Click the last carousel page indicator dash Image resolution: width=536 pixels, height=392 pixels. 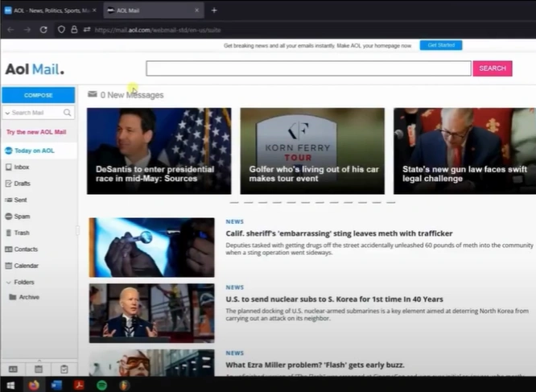[x=390, y=203]
